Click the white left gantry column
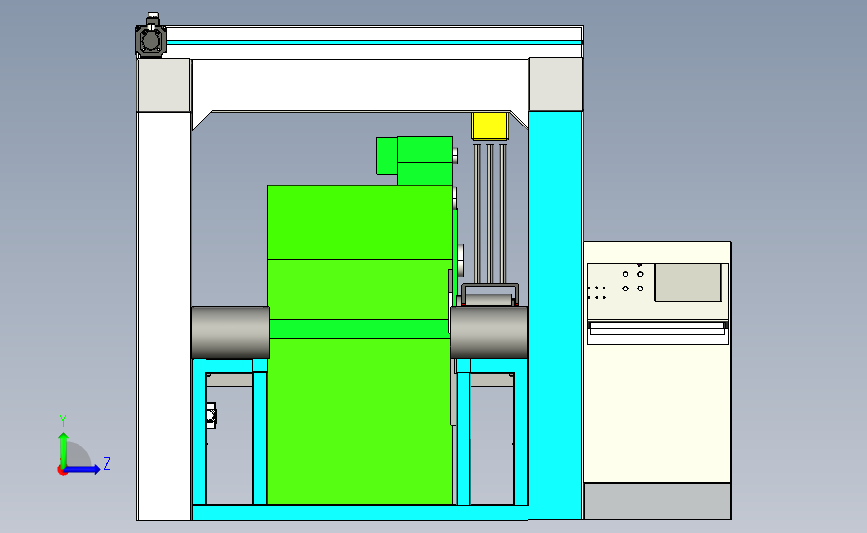 coord(164,315)
